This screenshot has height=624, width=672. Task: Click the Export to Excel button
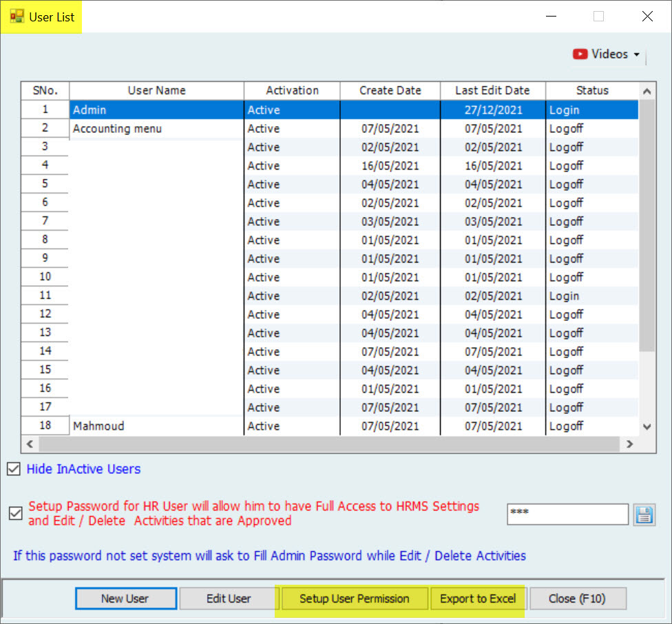coord(478,599)
